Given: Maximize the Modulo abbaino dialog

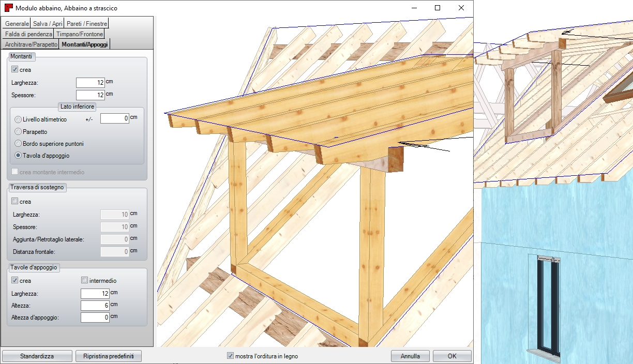Looking at the screenshot, I should click(438, 8).
